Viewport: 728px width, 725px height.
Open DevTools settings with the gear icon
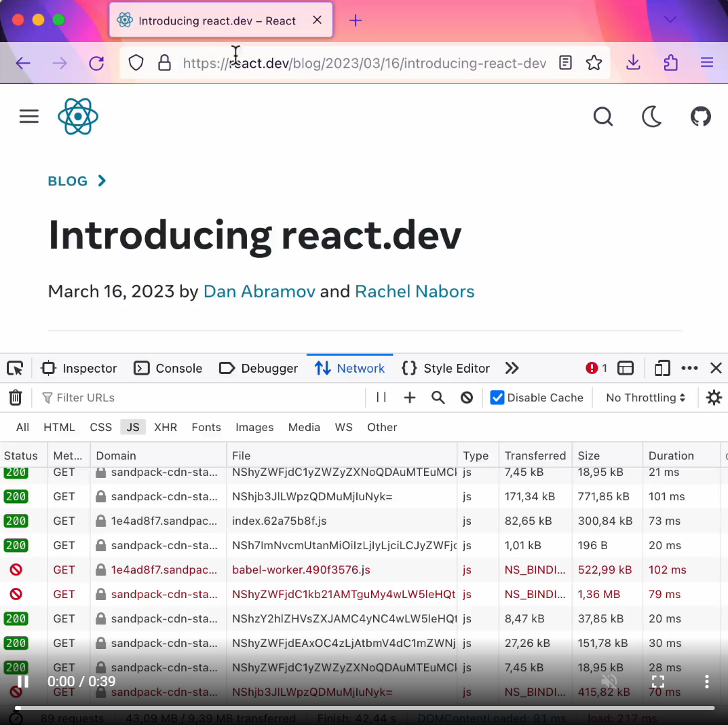pos(714,397)
